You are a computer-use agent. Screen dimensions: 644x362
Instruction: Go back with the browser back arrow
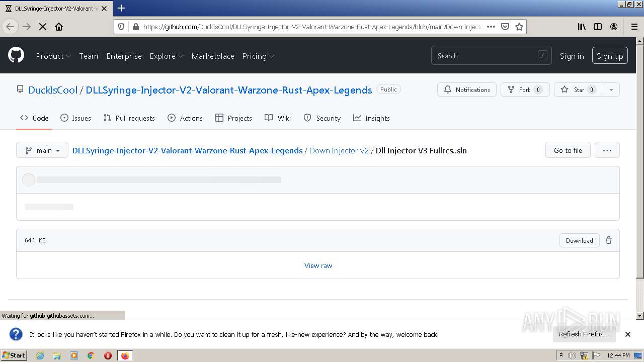pyautogui.click(x=10, y=27)
